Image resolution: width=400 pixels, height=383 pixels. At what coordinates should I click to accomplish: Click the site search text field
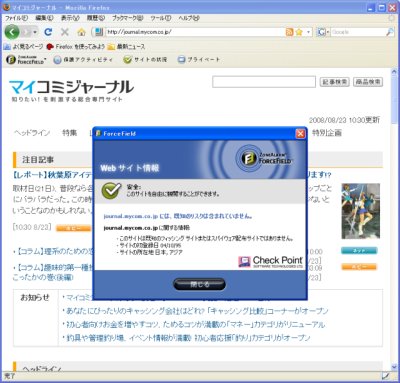[x=264, y=82]
